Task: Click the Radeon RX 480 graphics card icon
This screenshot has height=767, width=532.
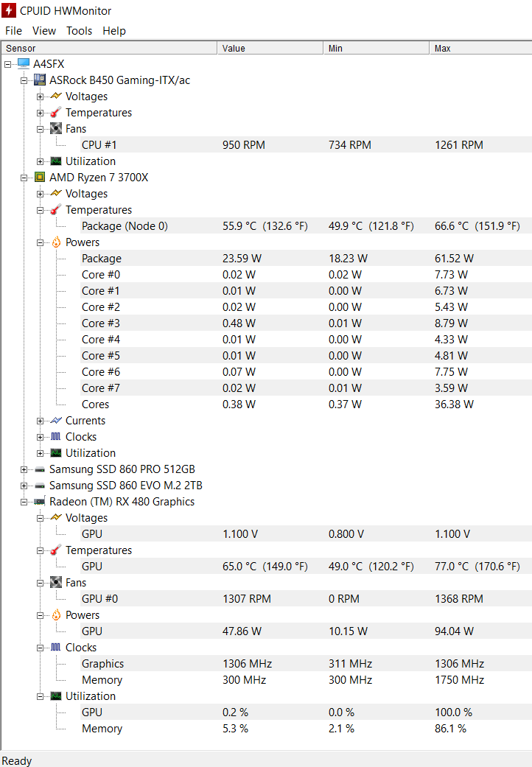Action: (40, 502)
